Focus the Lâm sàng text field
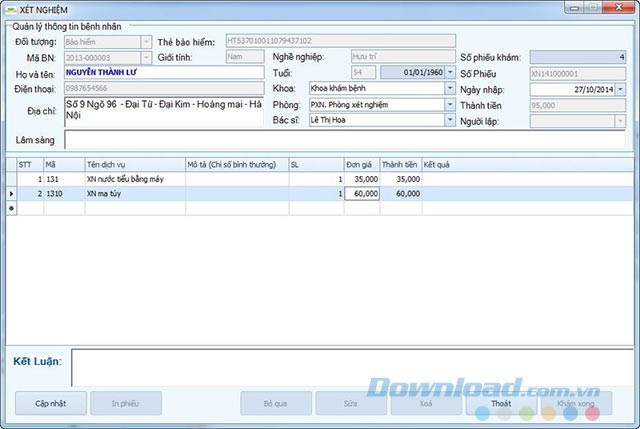Screen dimensions: 640x429 [x=344, y=140]
